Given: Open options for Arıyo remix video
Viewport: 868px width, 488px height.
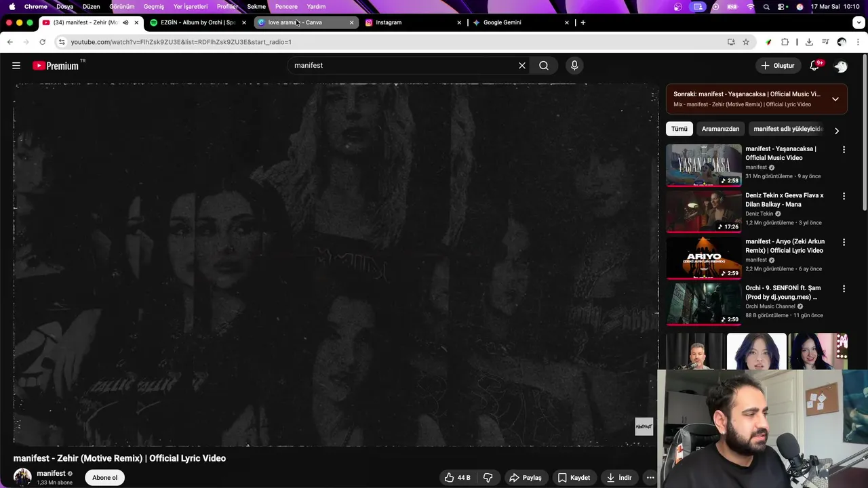Looking at the screenshot, I should (x=844, y=243).
